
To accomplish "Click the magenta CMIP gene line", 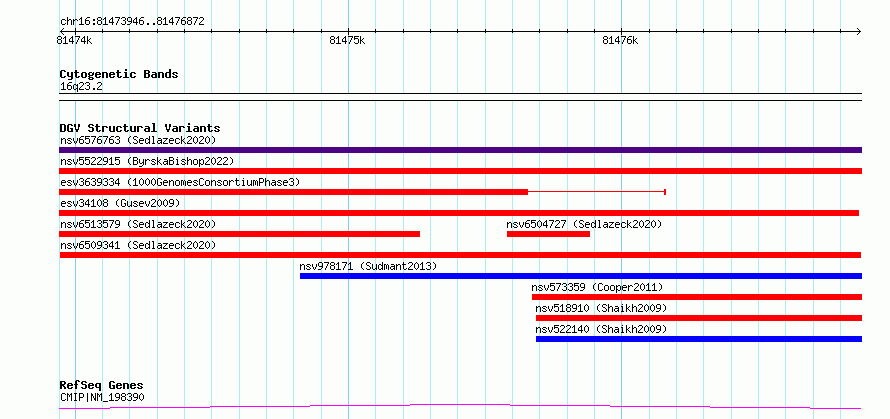I will coord(460,407).
